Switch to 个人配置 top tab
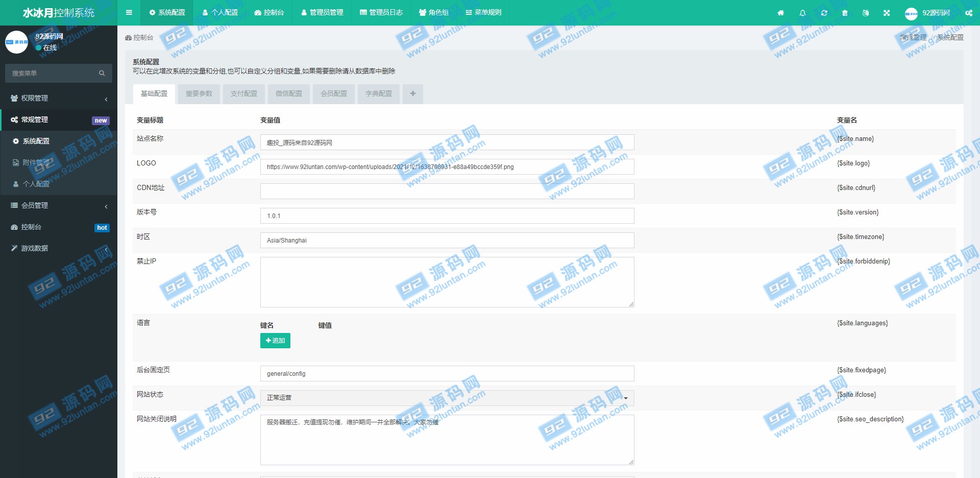Viewport: 980px width, 478px height. point(220,13)
